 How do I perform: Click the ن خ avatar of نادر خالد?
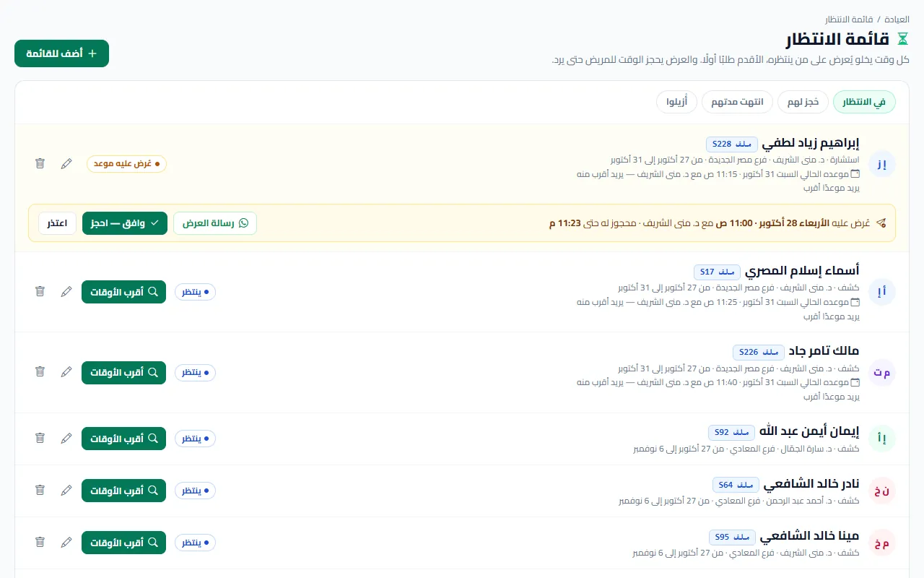[x=882, y=491]
